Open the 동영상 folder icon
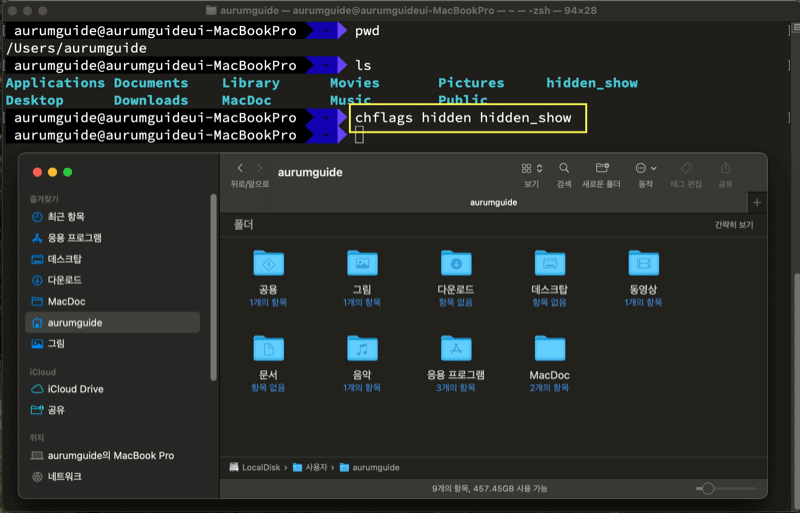The height and width of the screenshot is (513, 800). [643, 263]
